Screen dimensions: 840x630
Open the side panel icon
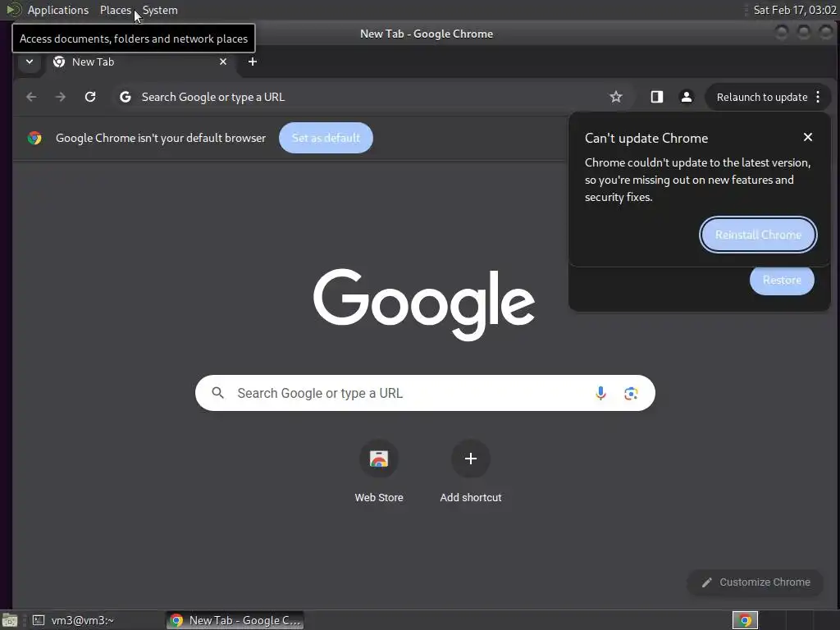coord(657,97)
